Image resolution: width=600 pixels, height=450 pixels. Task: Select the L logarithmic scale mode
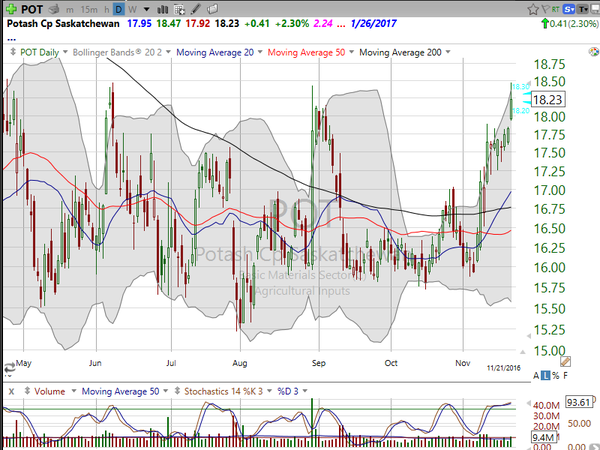coord(546,376)
